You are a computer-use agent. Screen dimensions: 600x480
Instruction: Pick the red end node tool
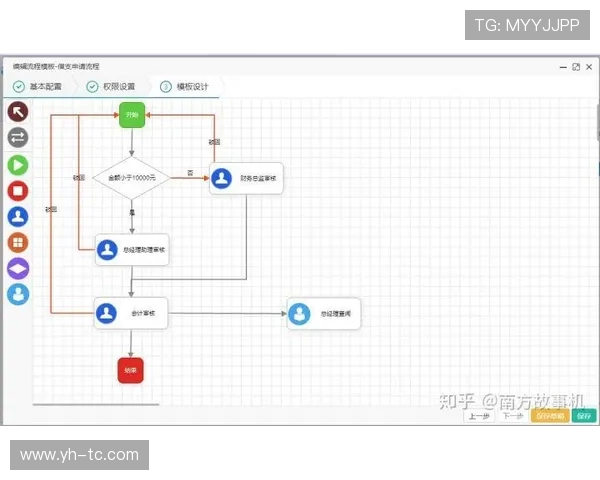click(x=18, y=190)
